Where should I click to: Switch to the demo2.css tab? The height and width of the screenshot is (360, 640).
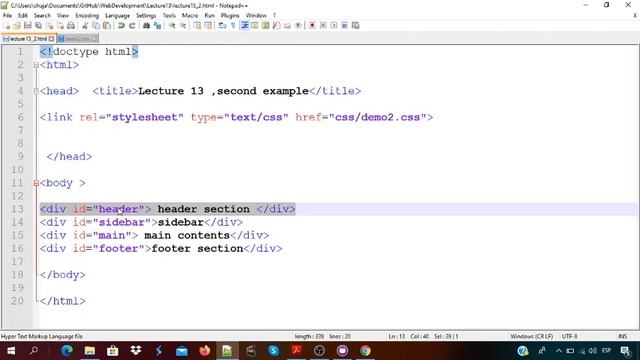click(77, 39)
